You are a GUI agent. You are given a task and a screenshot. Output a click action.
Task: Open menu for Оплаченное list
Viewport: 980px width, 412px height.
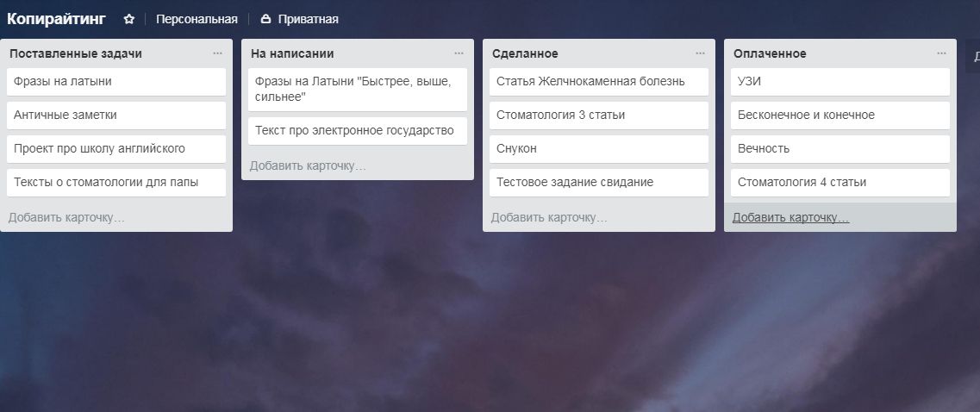tap(941, 53)
